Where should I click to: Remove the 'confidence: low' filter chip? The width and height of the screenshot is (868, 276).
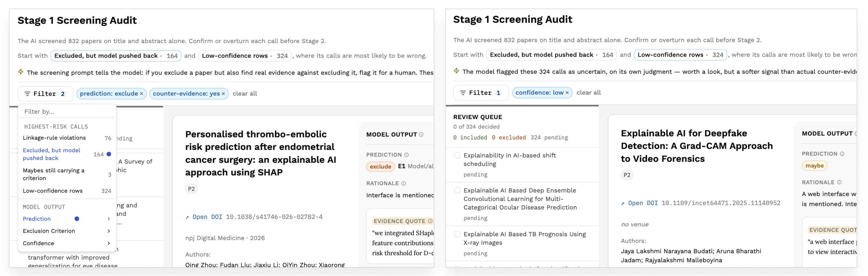pos(567,93)
